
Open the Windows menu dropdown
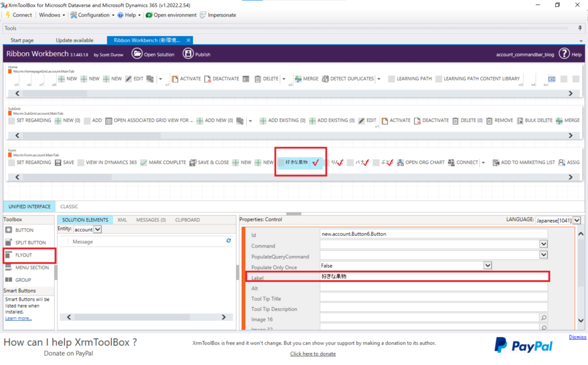coord(52,15)
